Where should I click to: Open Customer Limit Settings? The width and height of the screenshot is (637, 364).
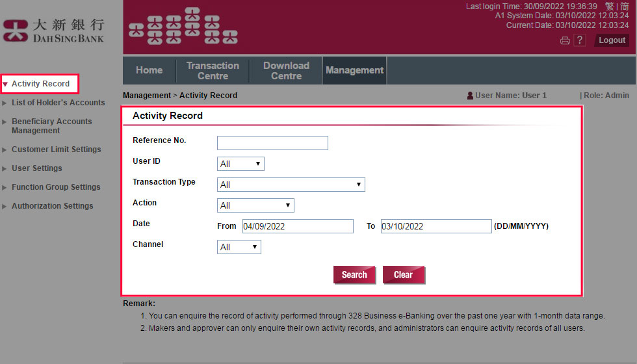tap(56, 149)
